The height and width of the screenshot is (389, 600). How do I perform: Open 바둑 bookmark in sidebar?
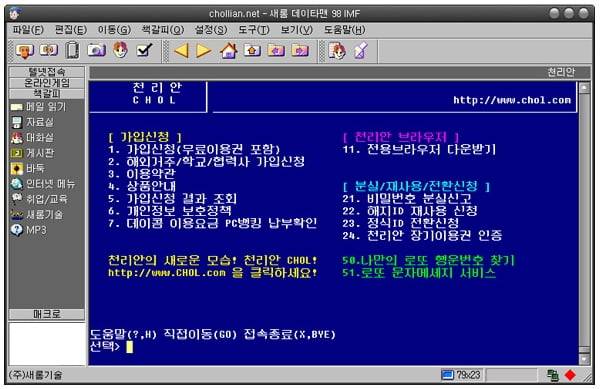tap(28, 168)
